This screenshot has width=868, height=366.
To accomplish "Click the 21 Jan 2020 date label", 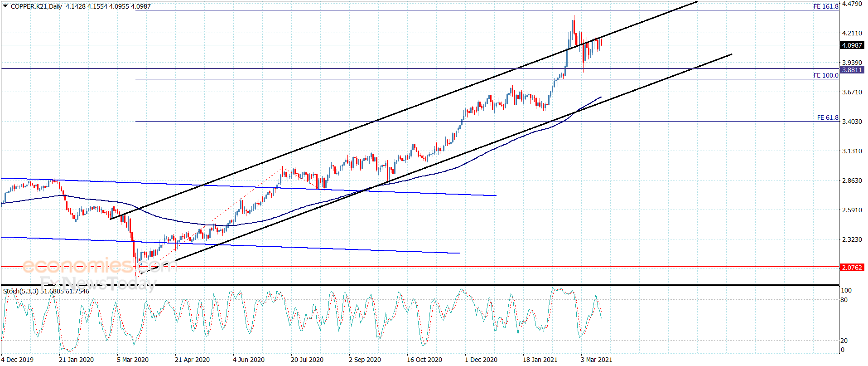I will point(76,360).
